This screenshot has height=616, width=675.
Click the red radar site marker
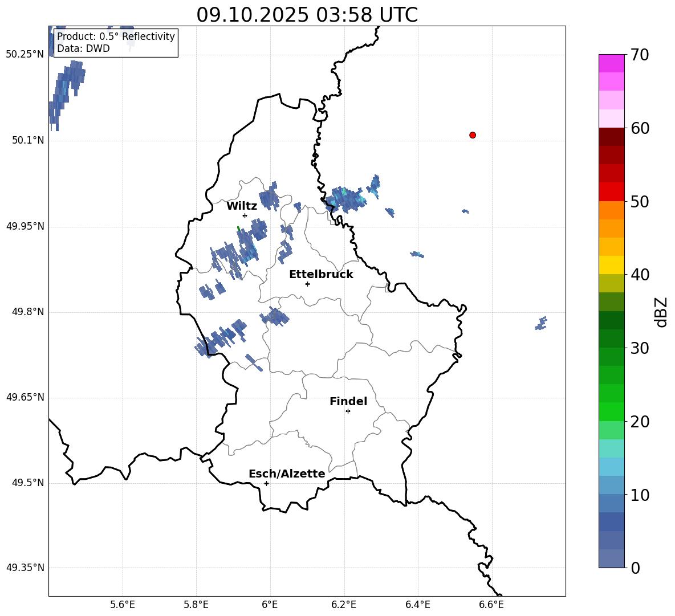click(473, 135)
